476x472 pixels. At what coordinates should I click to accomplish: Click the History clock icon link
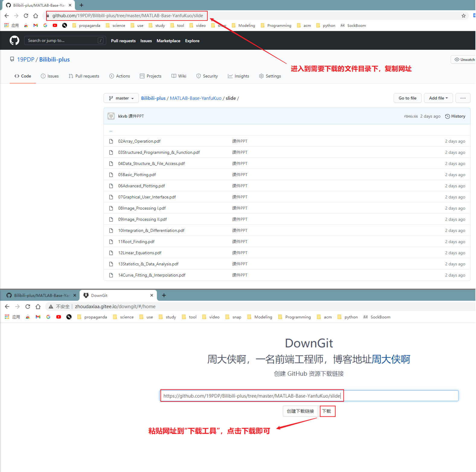(455, 116)
